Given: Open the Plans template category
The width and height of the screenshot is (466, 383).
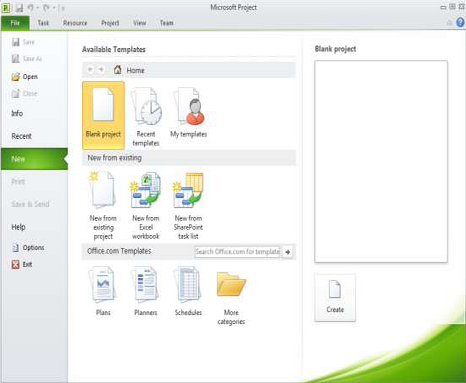Looking at the screenshot, I should tap(103, 291).
